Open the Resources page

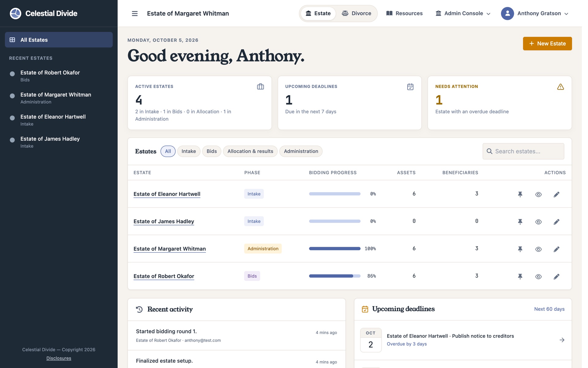pos(404,13)
